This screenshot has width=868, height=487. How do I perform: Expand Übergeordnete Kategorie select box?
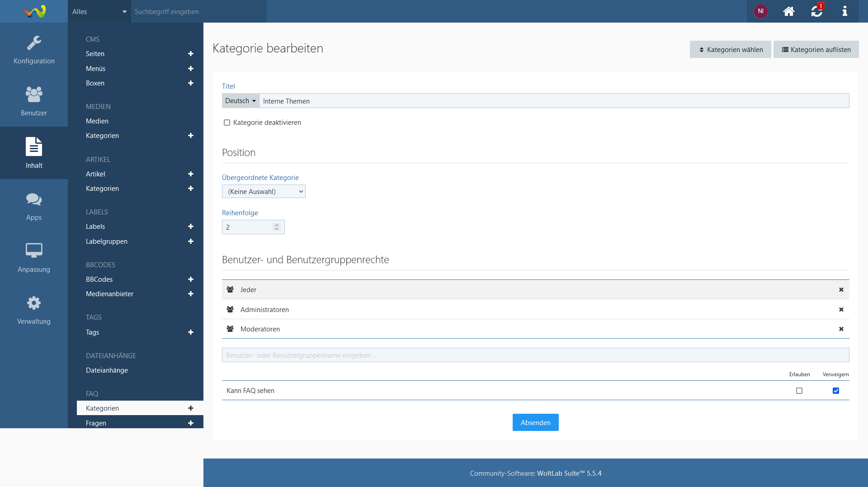264,192
